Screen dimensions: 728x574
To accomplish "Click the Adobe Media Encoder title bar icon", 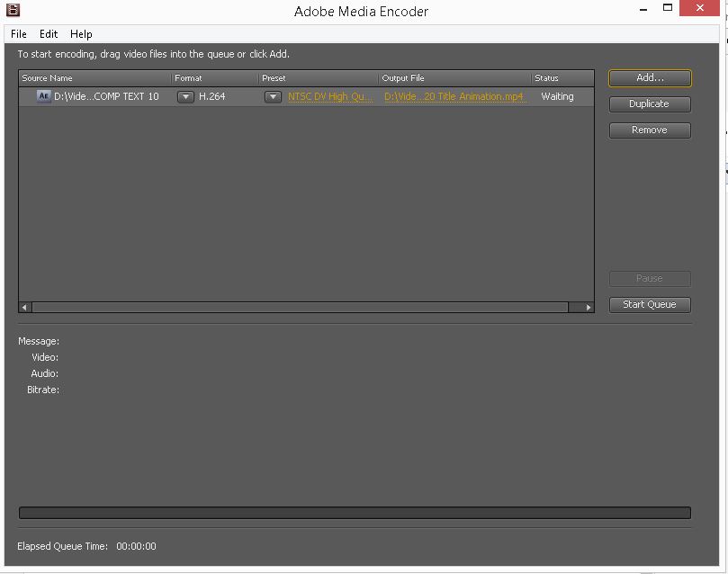I will tap(12, 9).
